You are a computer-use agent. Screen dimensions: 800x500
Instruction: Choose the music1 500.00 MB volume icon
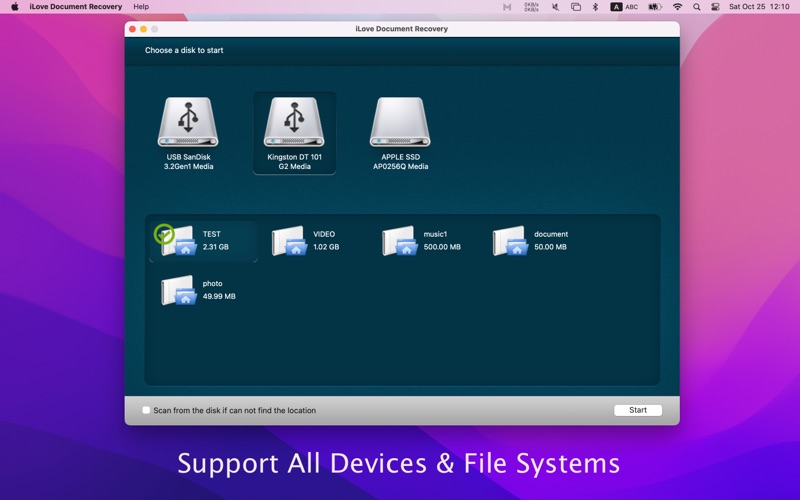399,240
